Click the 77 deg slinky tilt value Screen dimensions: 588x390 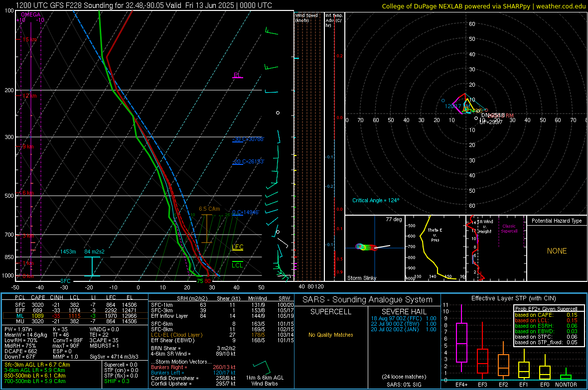pyautogui.click(x=394, y=219)
